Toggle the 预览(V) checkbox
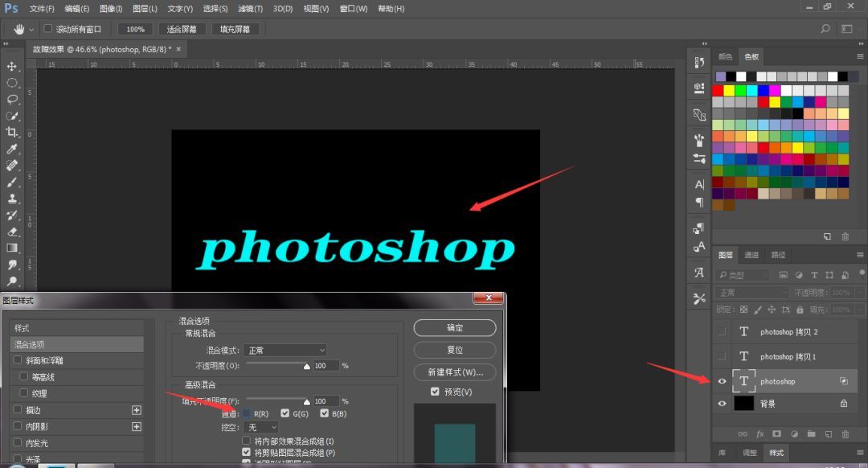This screenshot has width=868, height=468. [435, 392]
